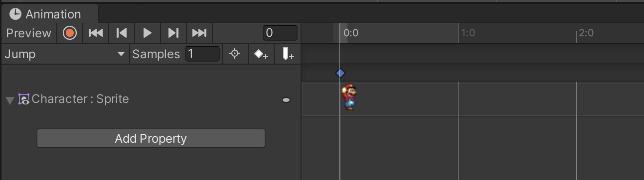Viewport: 644px width, 180px height.
Task: Toggle the Preview mode button
Action: point(29,33)
